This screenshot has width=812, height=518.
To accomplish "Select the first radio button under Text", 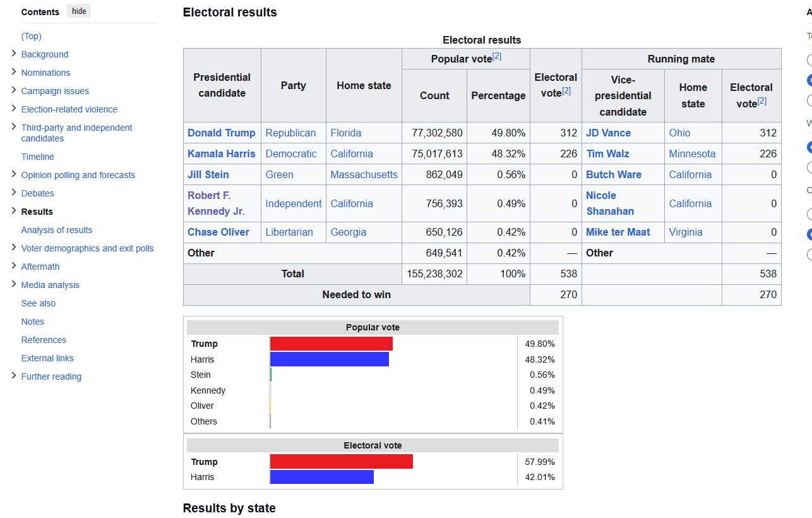I will pos(810,60).
